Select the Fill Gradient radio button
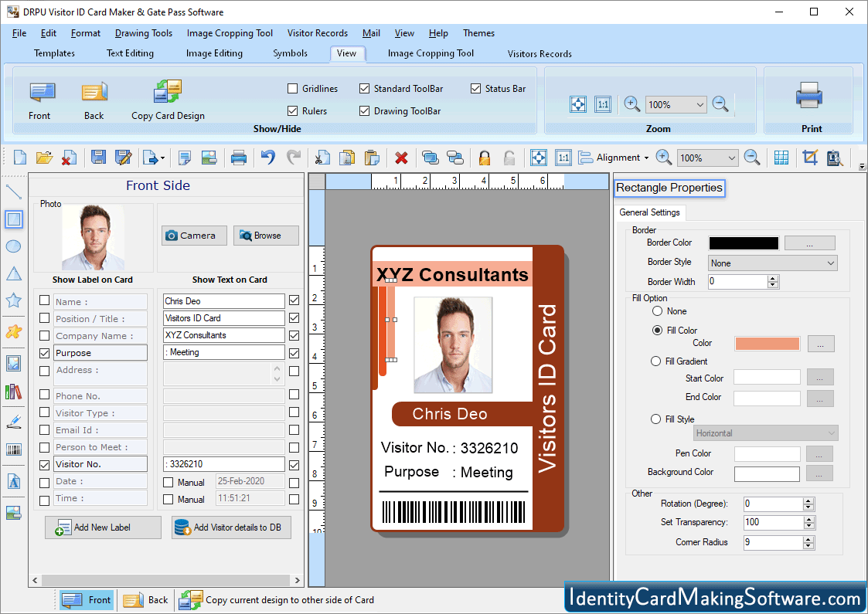Viewport: 868px width, 614px height. click(x=655, y=361)
